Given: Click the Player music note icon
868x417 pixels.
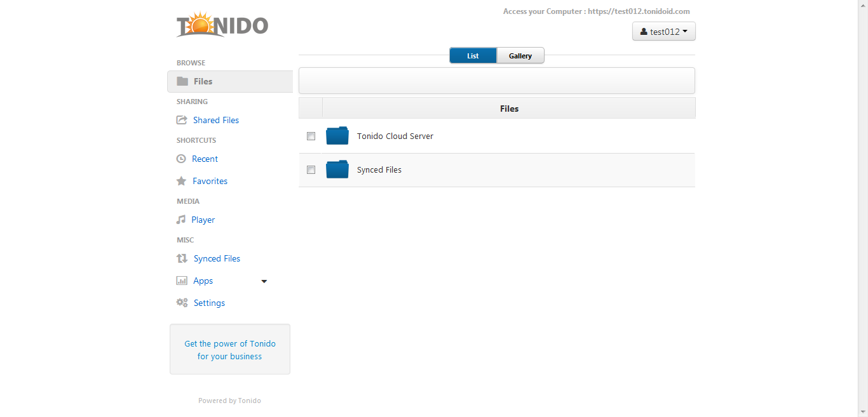Looking at the screenshot, I should (181, 220).
